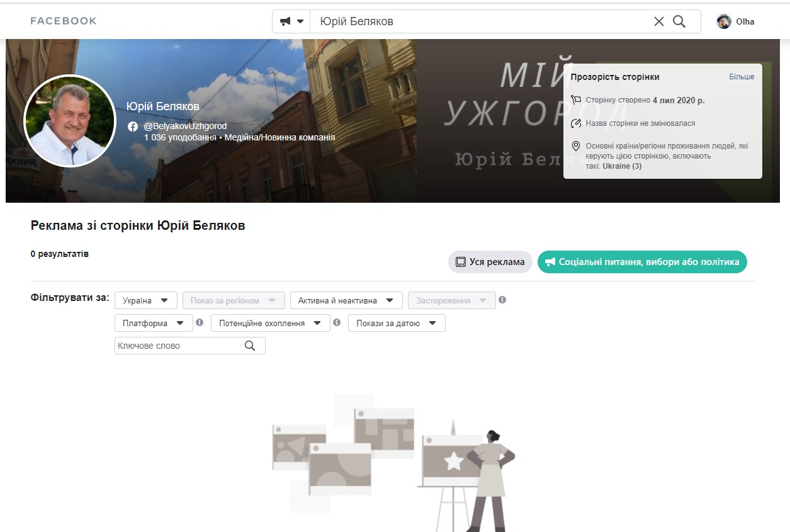The image size is (790, 532).
Task: Open the Активна й неактивна dropdown
Action: coord(346,300)
